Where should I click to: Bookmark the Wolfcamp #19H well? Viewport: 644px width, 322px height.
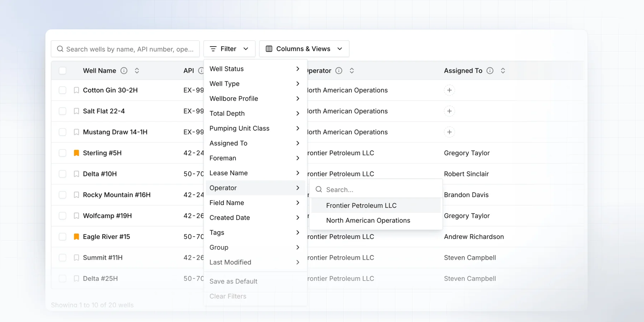[x=76, y=216]
